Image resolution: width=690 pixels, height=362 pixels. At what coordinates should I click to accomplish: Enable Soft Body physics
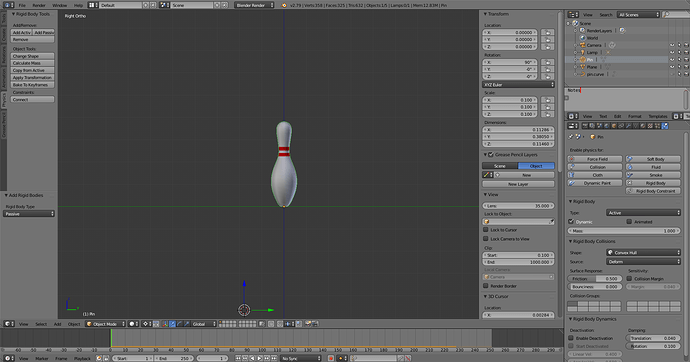tap(653, 159)
